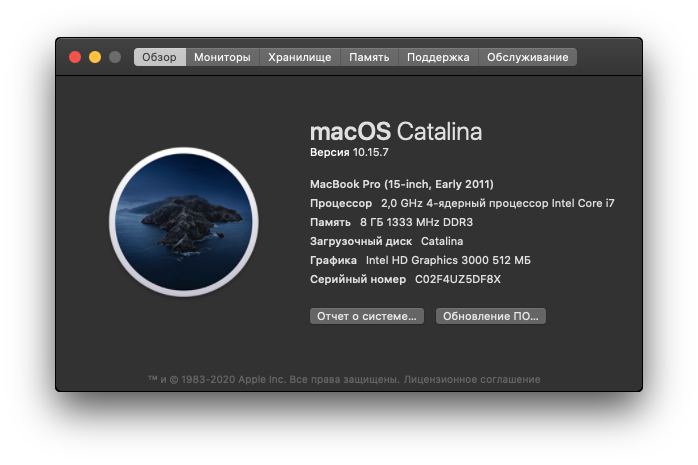
Task: Click the macOS Catalina title
Action: pos(396,131)
